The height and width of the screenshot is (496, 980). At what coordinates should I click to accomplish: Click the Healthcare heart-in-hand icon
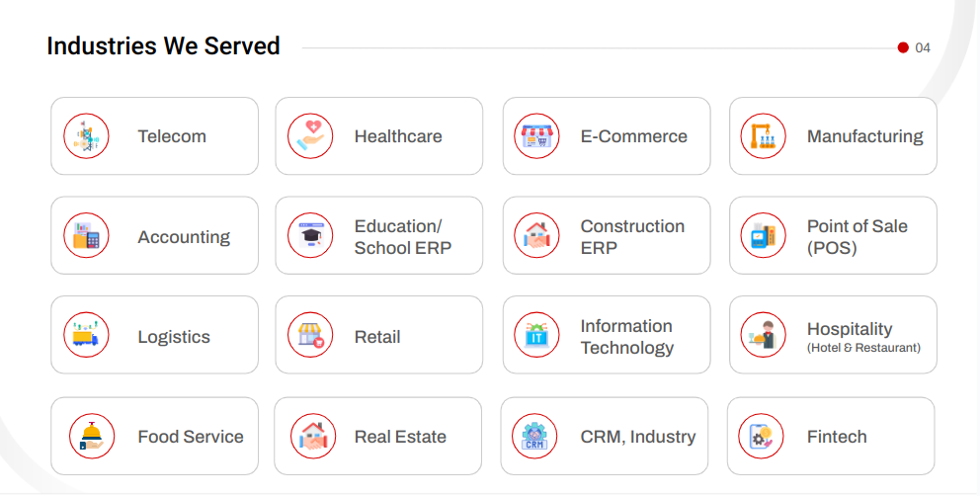pyautogui.click(x=310, y=136)
